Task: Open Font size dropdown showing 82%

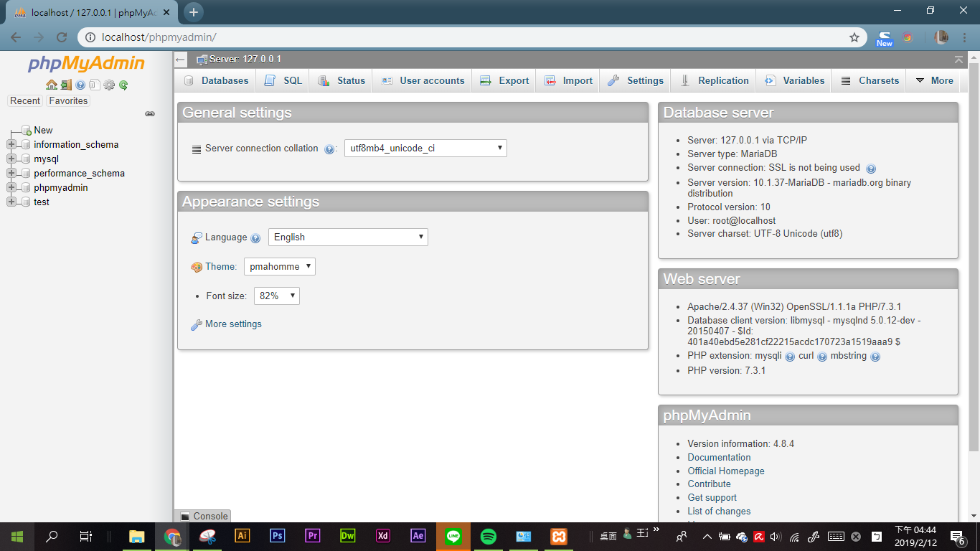Action: (x=277, y=296)
